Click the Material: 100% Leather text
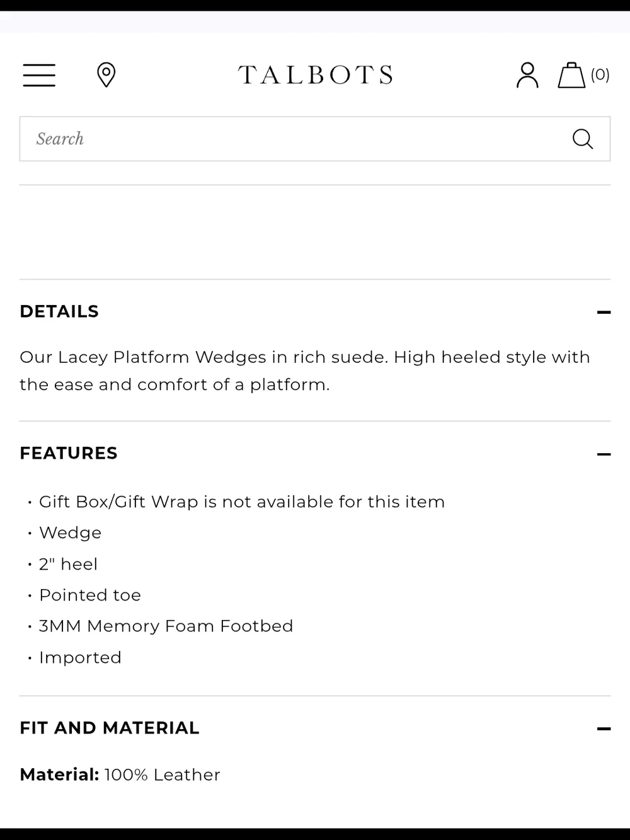The image size is (630, 840). pyautogui.click(x=120, y=774)
